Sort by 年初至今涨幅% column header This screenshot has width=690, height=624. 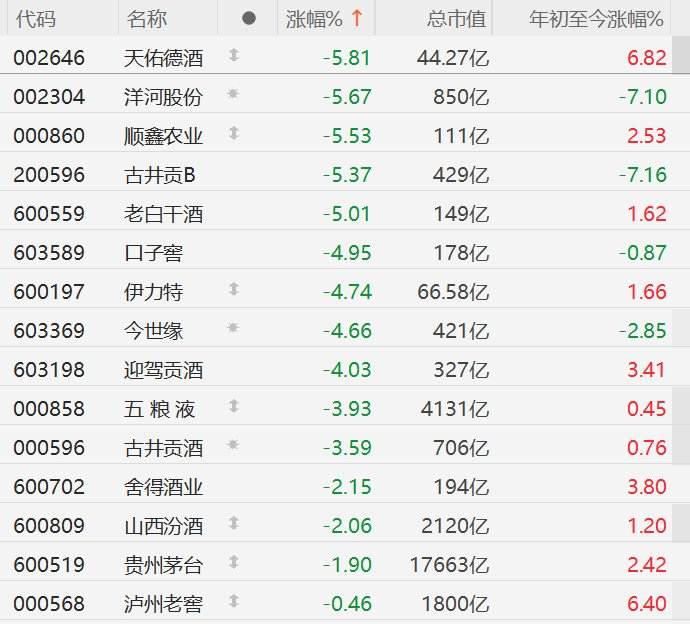596,19
